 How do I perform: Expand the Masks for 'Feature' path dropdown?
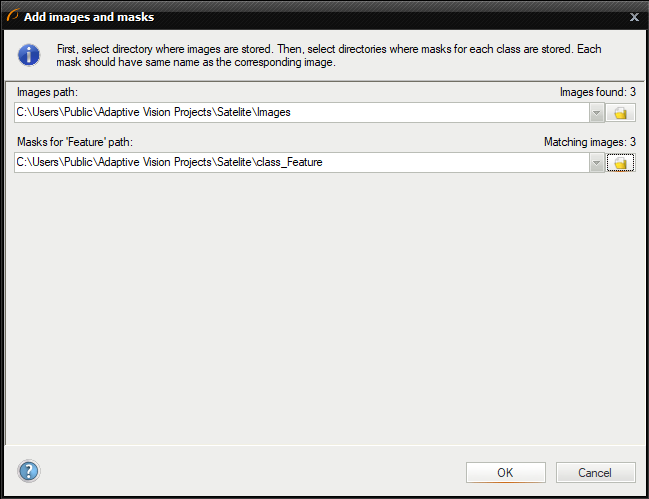(x=597, y=163)
